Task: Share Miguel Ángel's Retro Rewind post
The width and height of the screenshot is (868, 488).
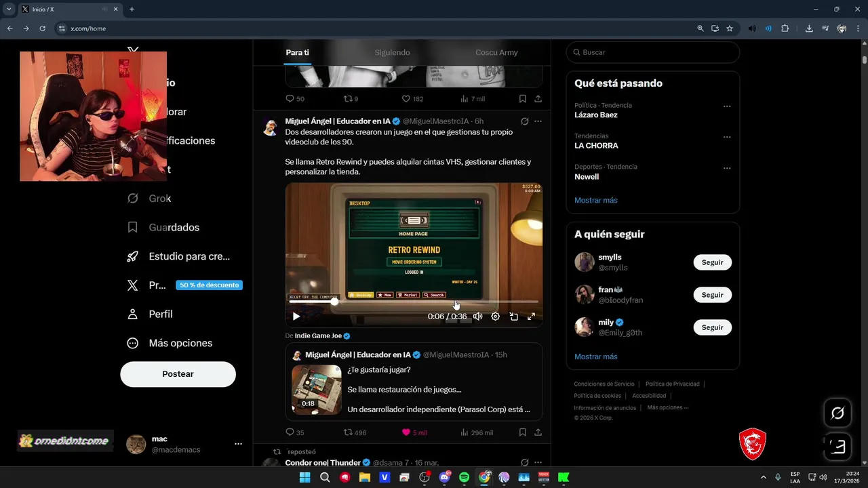Action: 538,432
